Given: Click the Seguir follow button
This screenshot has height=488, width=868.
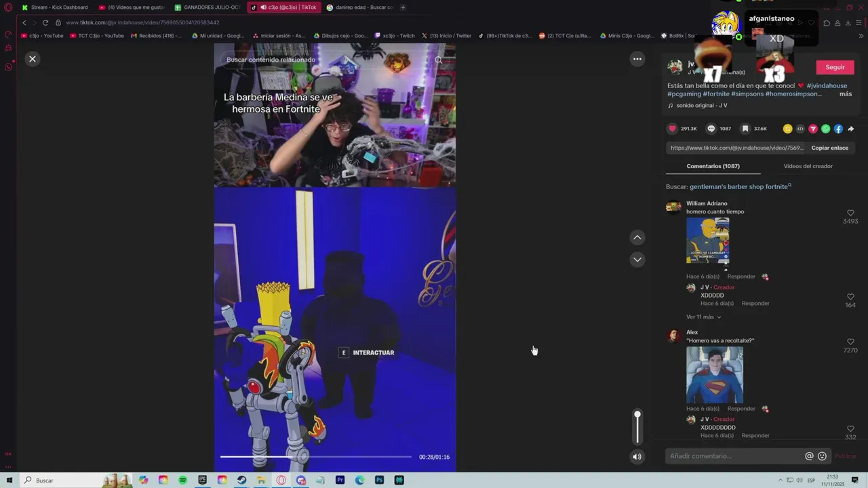Looking at the screenshot, I should [x=835, y=67].
